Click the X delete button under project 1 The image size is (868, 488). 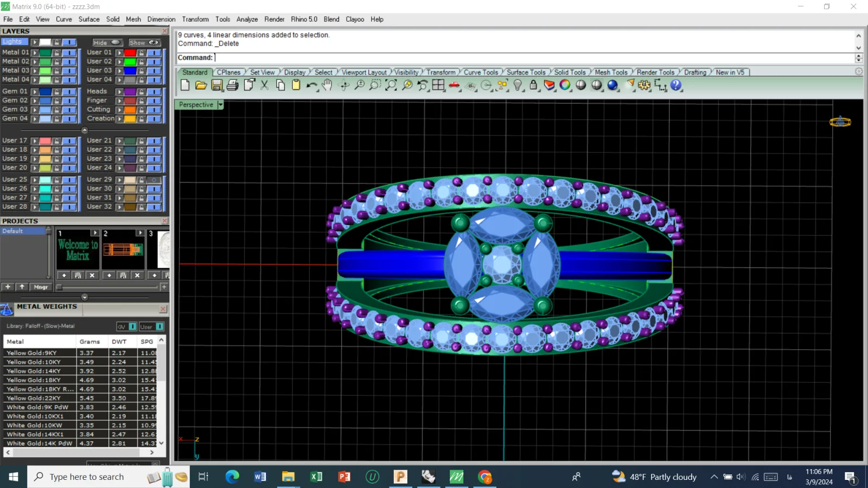[92, 275]
